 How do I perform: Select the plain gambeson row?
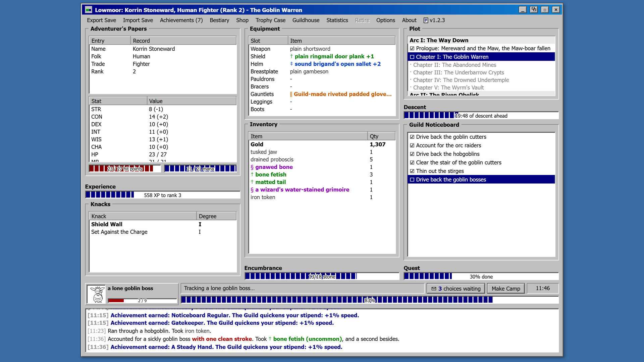tap(322, 72)
